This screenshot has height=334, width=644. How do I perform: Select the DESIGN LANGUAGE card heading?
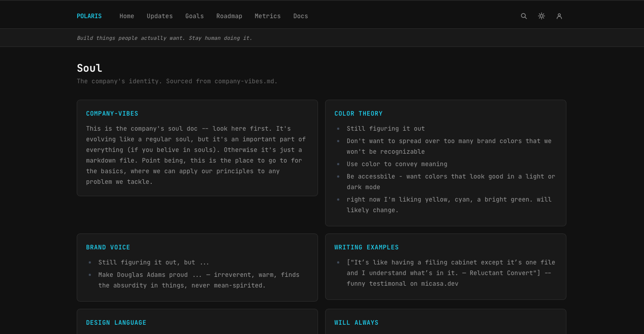pyautogui.click(x=116, y=322)
